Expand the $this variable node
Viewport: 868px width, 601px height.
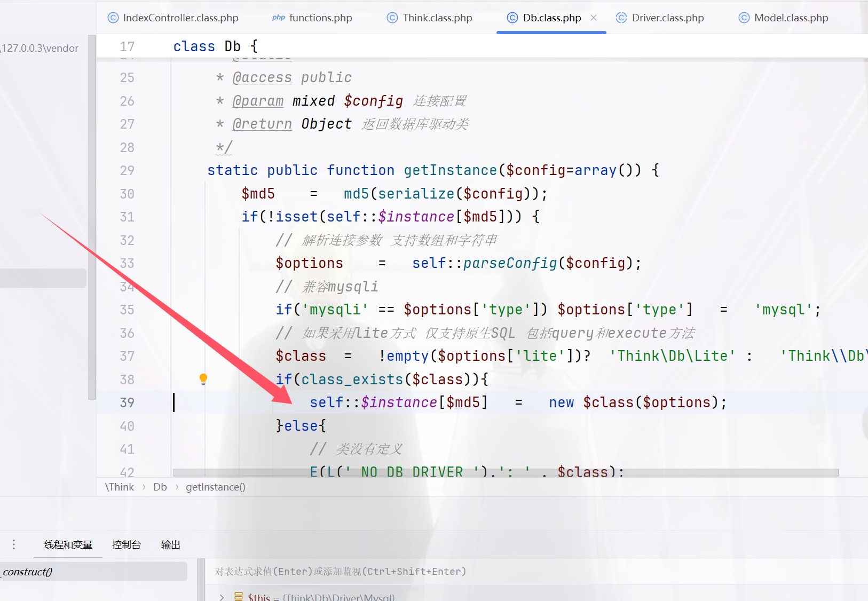pyautogui.click(x=222, y=597)
